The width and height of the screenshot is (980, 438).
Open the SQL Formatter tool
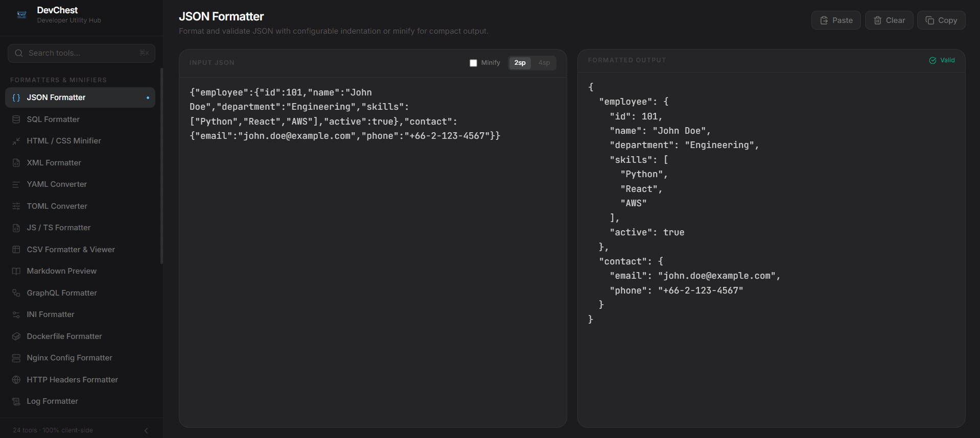pyautogui.click(x=80, y=119)
